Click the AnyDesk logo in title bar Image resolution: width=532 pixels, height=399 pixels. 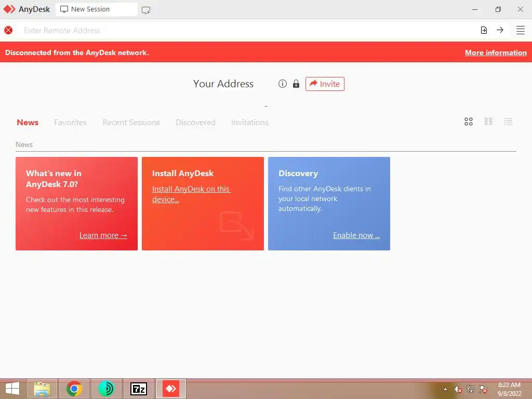pos(9,9)
